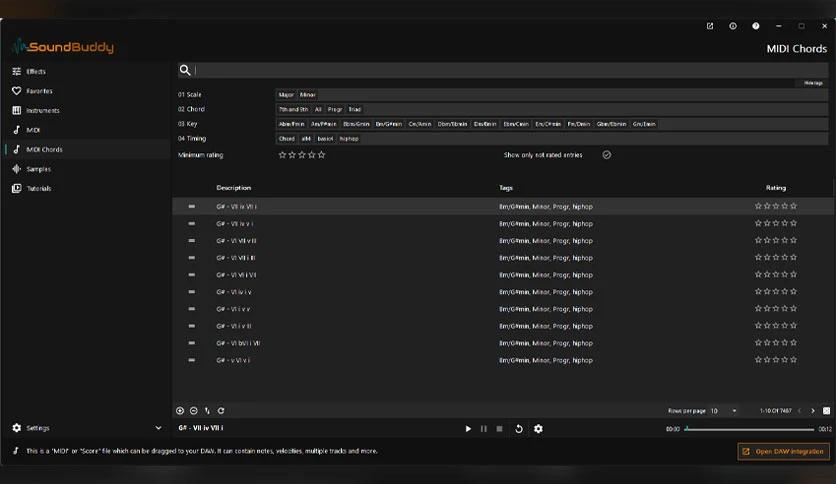The width and height of the screenshot is (836, 484).
Task: Sort by Rating column header
Action: (776, 188)
